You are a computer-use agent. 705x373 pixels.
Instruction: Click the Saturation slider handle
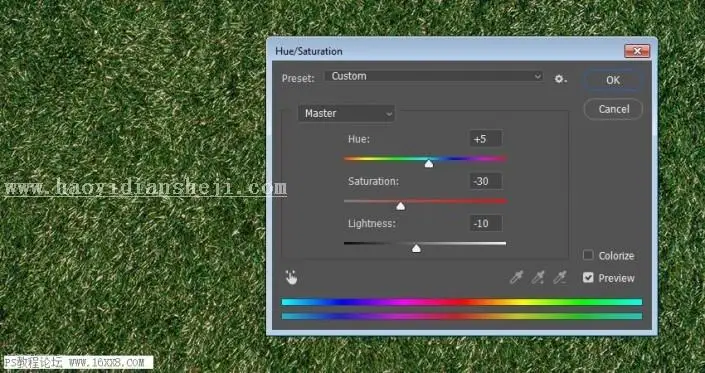[401, 206]
